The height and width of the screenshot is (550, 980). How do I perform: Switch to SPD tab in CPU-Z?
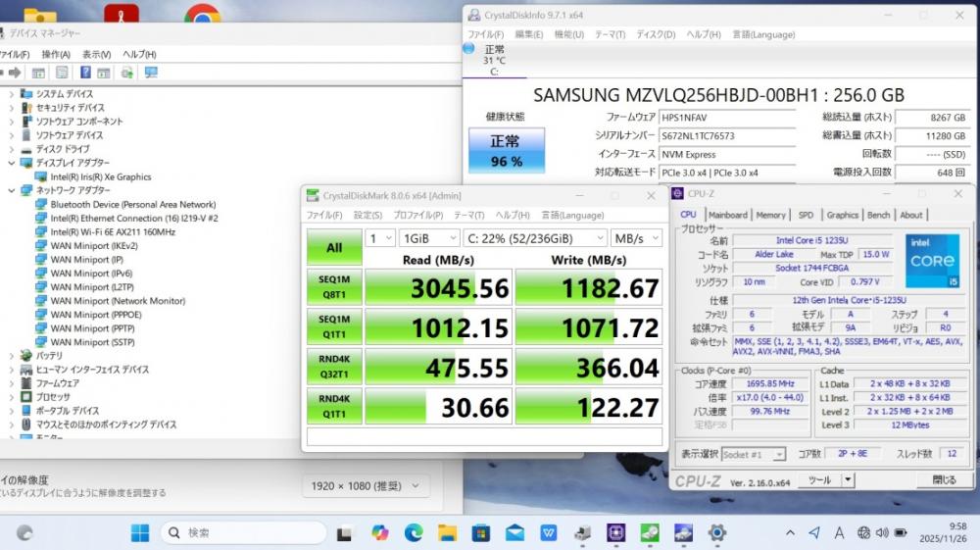click(806, 215)
